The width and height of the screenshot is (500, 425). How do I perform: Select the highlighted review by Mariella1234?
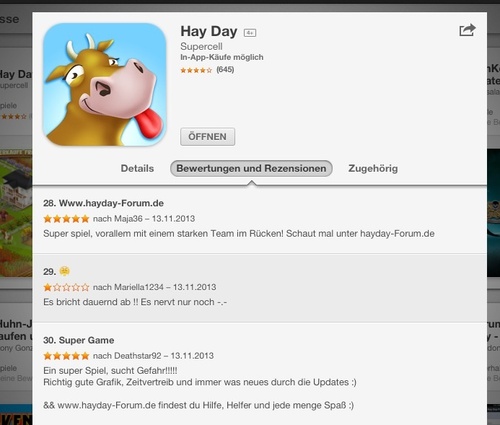(260, 288)
